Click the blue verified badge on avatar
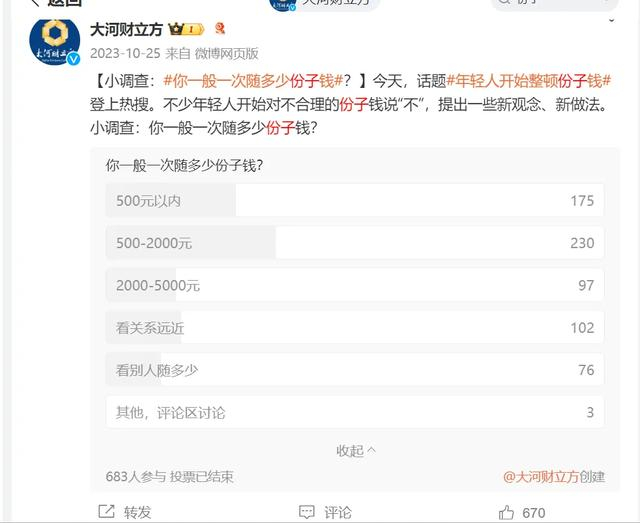Image resolution: width=640 pixels, height=523 pixels. [73, 59]
